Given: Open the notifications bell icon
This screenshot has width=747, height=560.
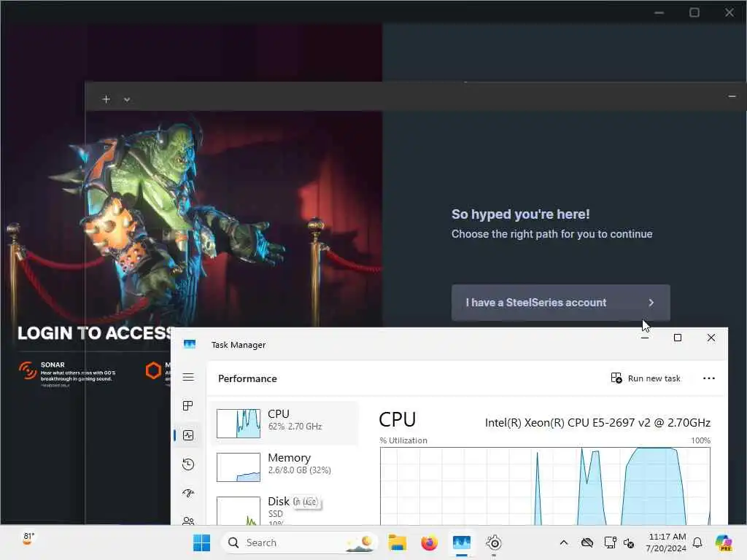Looking at the screenshot, I should tap(697, 542).
